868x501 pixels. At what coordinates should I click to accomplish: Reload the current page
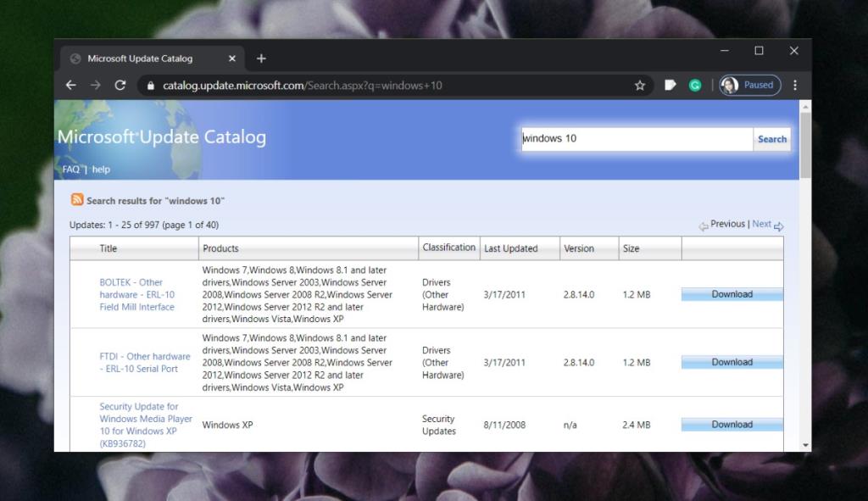point(120,85)
